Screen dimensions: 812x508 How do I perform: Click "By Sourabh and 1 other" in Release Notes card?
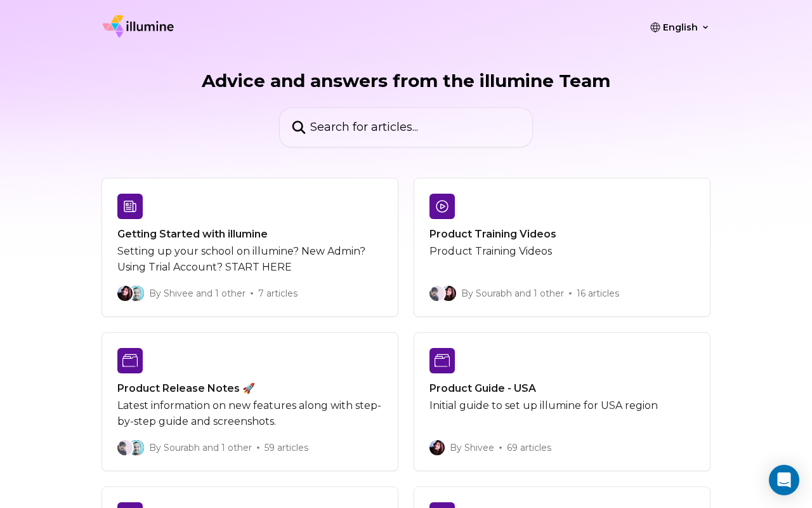200,448
